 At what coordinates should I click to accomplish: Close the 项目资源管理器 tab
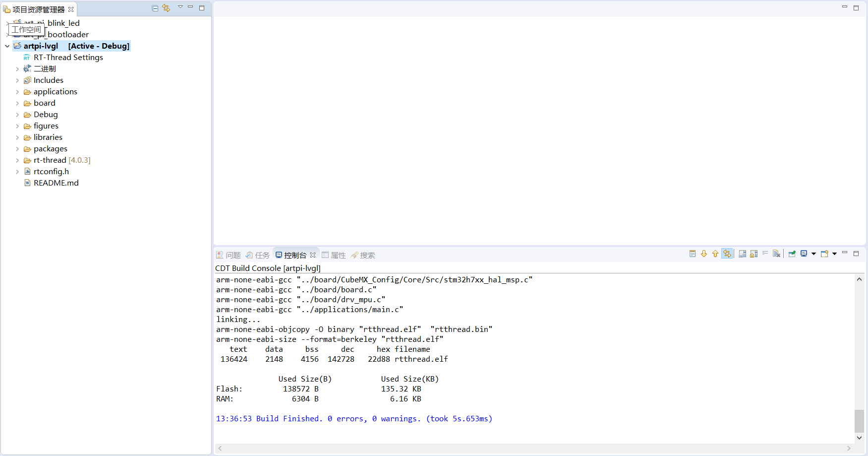tap(71, 9)
